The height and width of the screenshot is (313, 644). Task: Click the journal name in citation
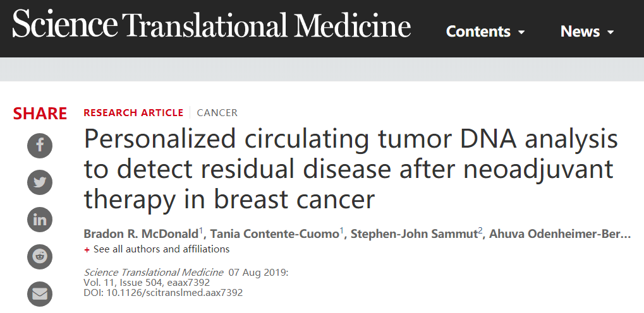(154, 273)
